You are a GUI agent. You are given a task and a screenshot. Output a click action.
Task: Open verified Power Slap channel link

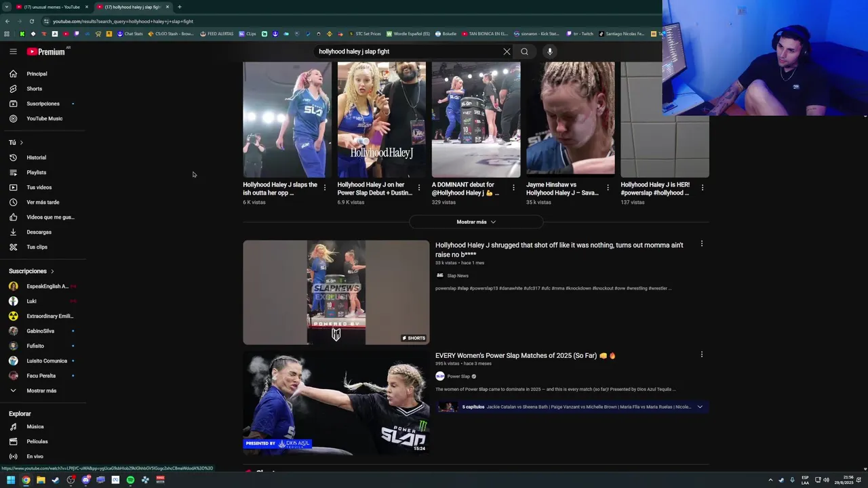click(x=458, y=376)
